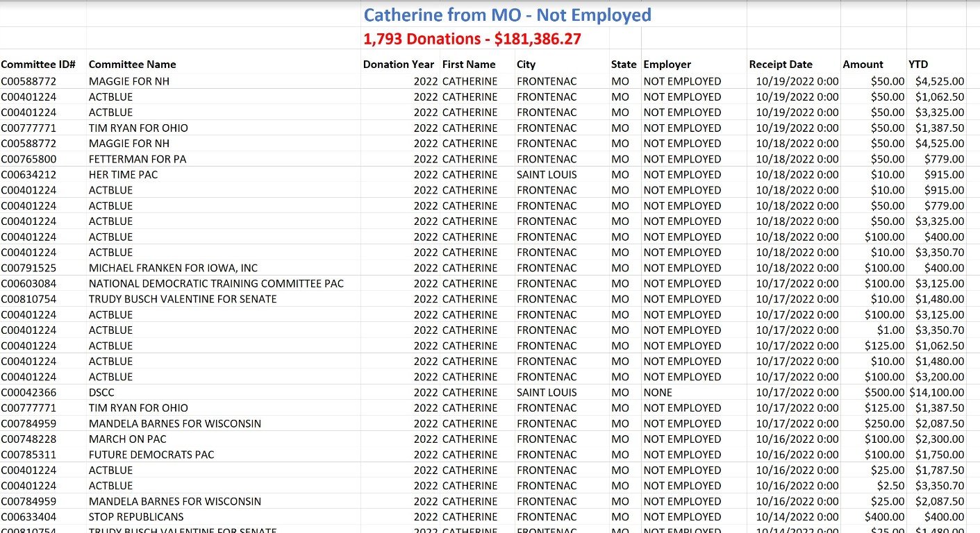Select the 'Catherine from MO - Not Employed' title
980x533 pixels.
(507, 15)
